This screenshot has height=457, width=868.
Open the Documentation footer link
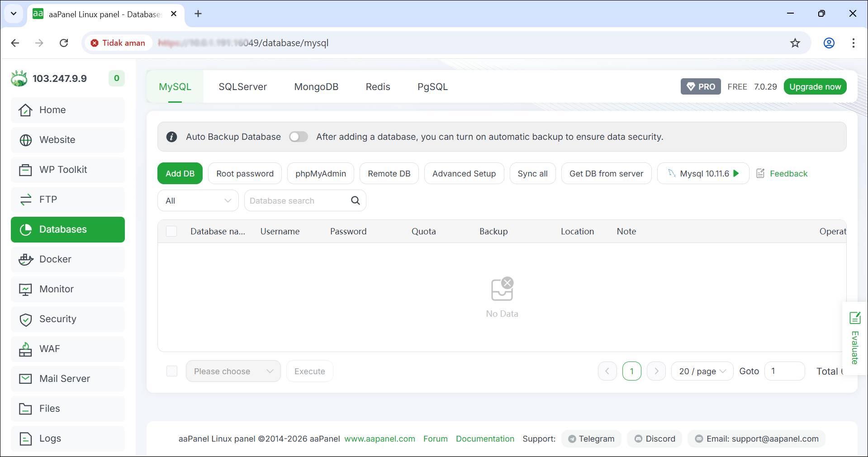[485, 438]
